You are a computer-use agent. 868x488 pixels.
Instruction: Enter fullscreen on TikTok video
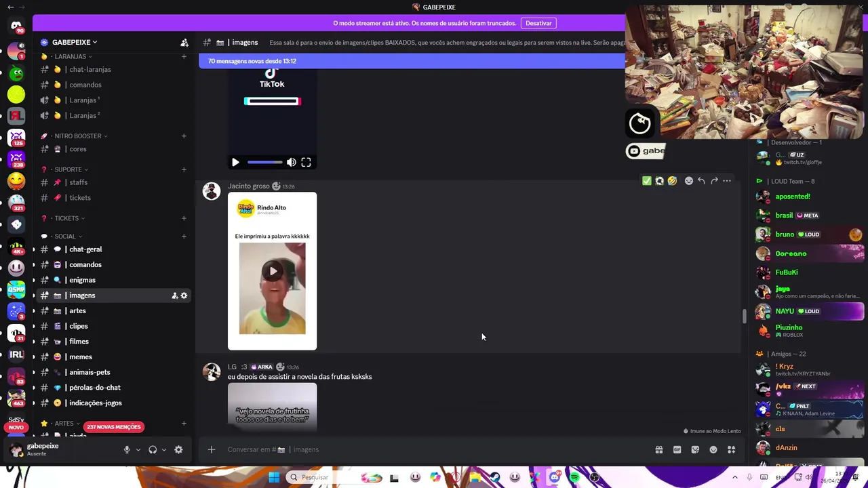[306, 162]
